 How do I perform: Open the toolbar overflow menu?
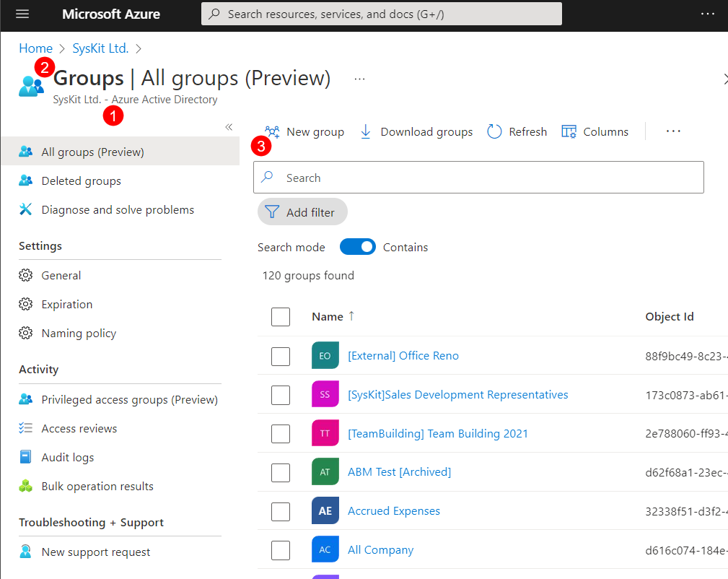pos(673,131)
